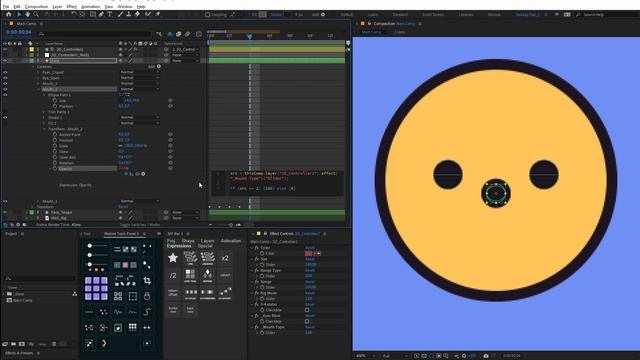Toggle stopwatch for Opacity property
This screenshot has height=360, width=640.
pos(55,168)
